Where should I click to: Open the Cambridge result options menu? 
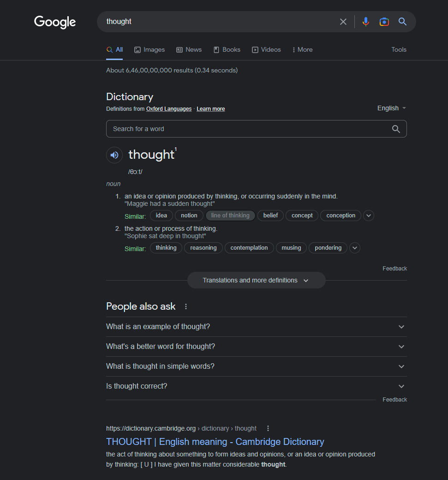tap(268, 428)
